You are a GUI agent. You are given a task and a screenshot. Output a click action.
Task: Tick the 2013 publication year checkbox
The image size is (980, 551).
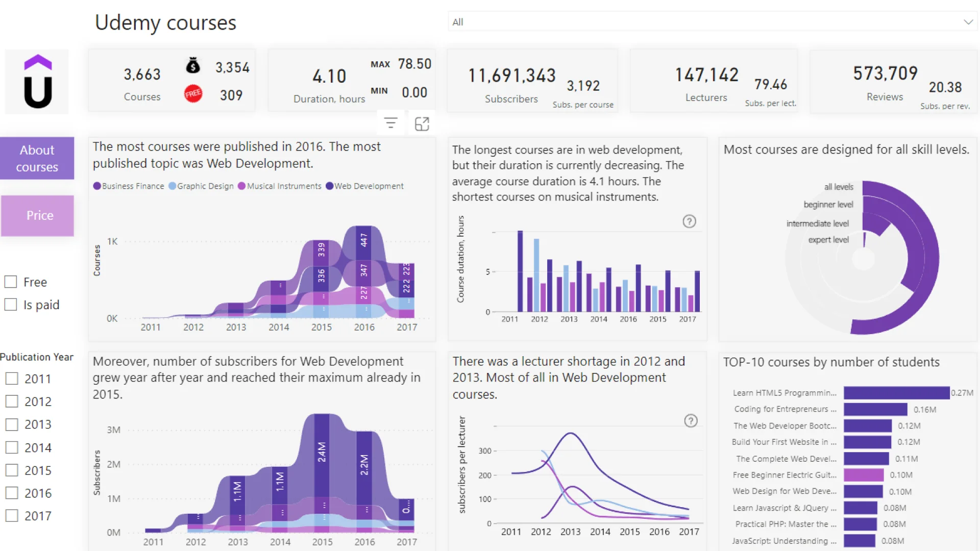[x=12, y=424]
